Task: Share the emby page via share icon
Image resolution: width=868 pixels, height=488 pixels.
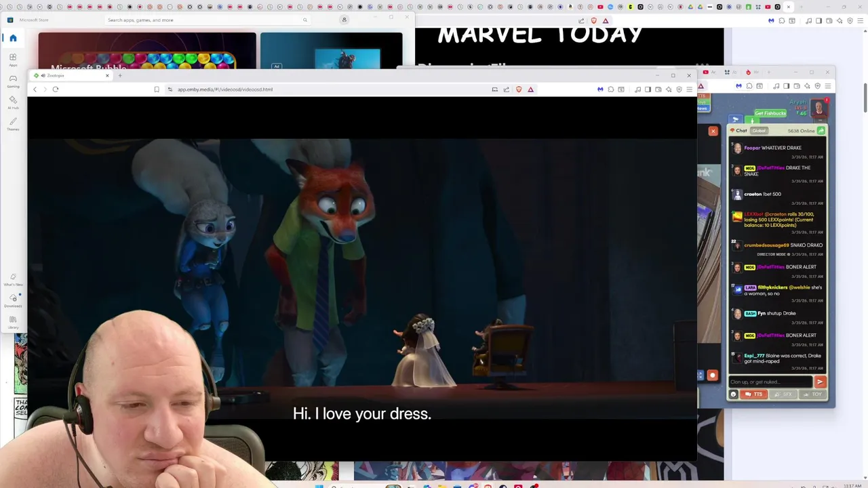Action: [506, 89]
